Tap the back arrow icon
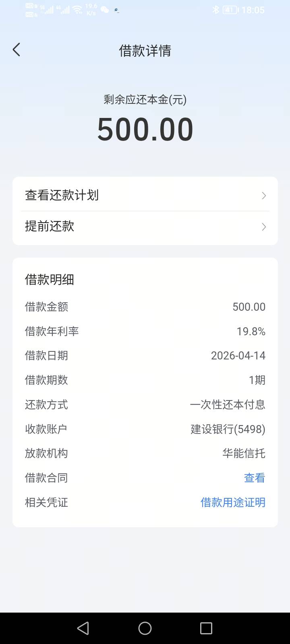Screen dimensions: 290x644 (x=17, y=50)
